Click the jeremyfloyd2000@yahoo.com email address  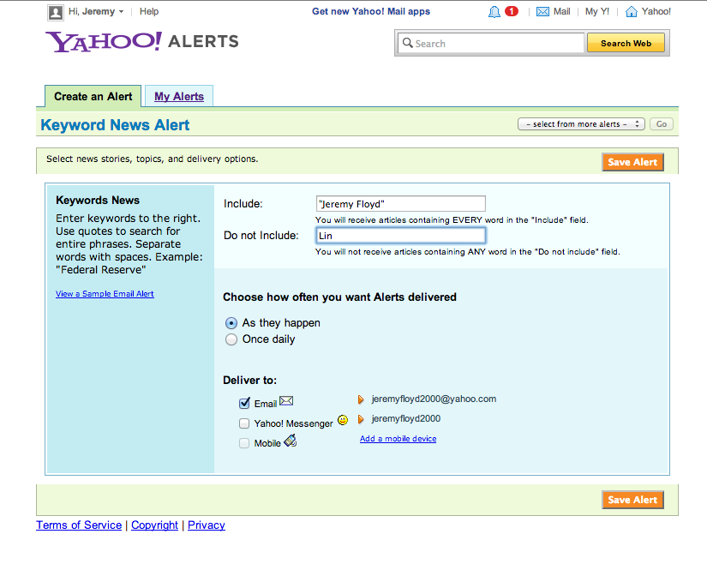coord(434,399)
